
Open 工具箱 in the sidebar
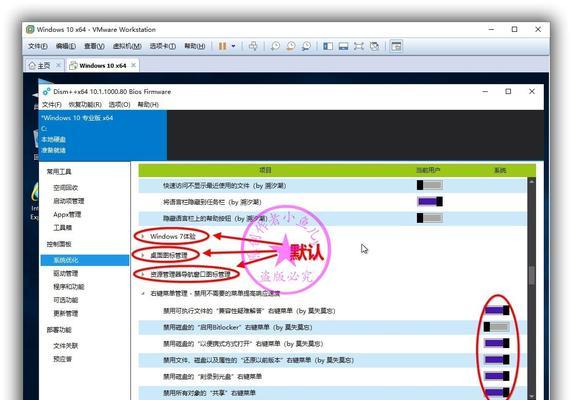click(63, 228)
